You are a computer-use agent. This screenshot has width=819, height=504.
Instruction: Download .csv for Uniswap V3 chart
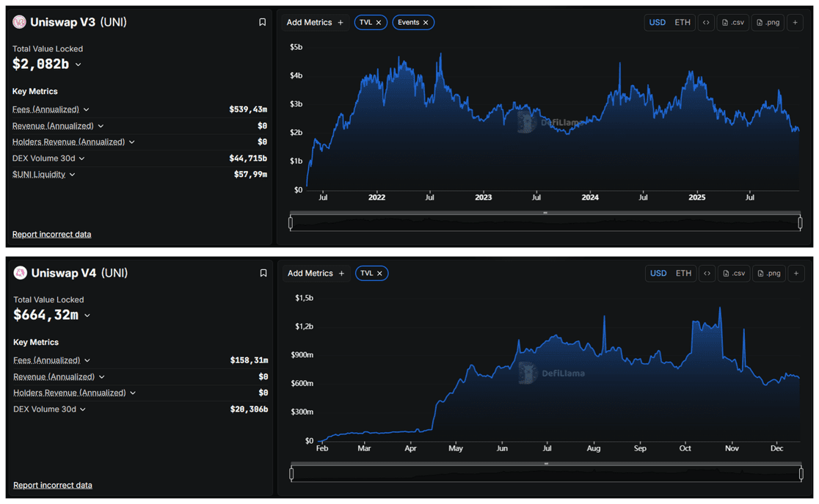tap(733, 23)
